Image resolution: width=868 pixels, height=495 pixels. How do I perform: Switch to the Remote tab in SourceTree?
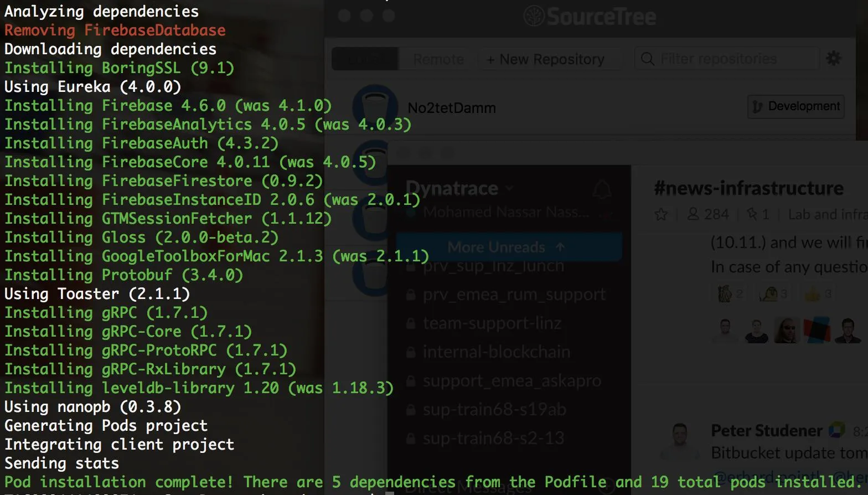coord(438,59)
